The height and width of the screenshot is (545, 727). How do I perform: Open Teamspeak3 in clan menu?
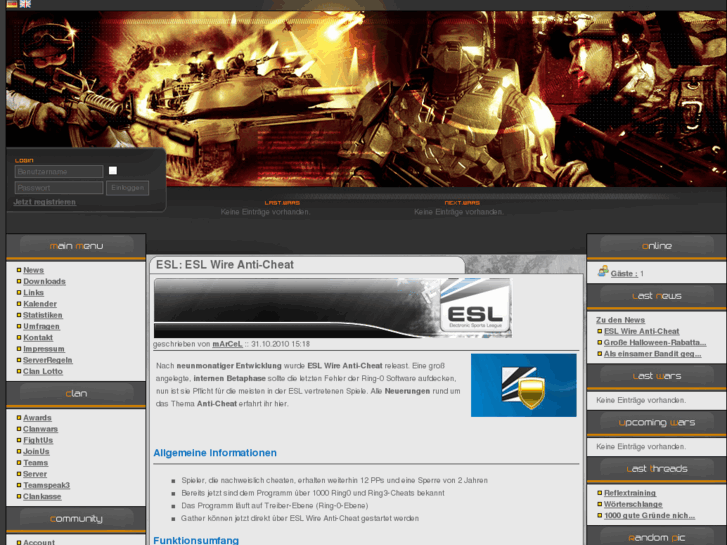(x=46, y=485)
